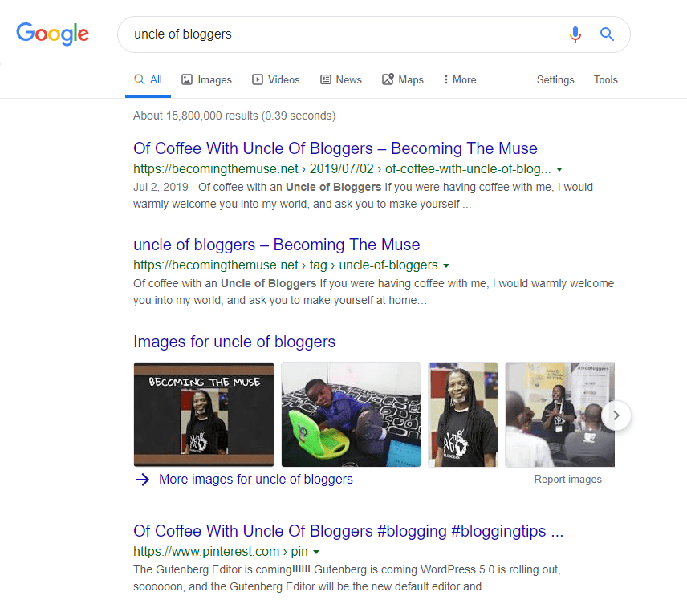Click the voice search microphone icon
687x616 pixels.
click(x=575, y=34)
